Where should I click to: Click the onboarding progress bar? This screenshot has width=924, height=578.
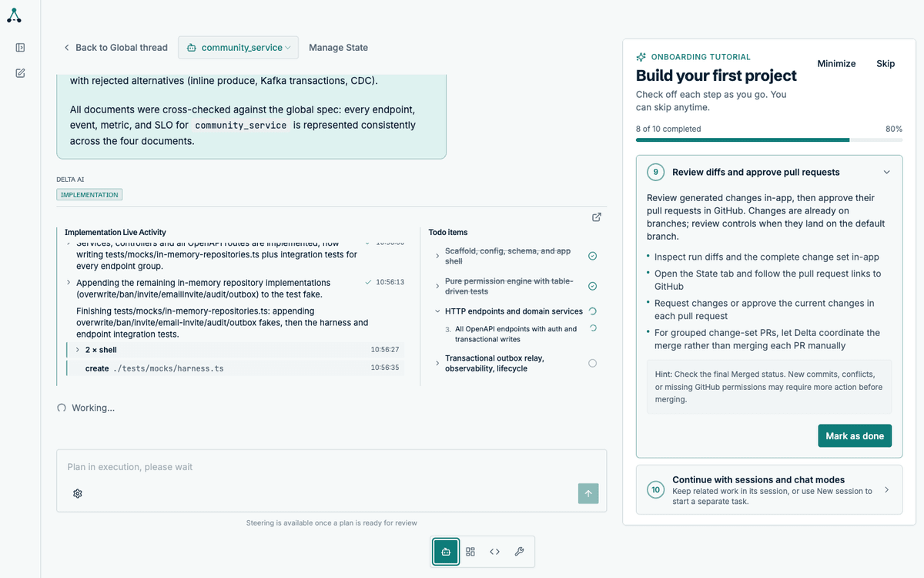[x=769, y=140]
